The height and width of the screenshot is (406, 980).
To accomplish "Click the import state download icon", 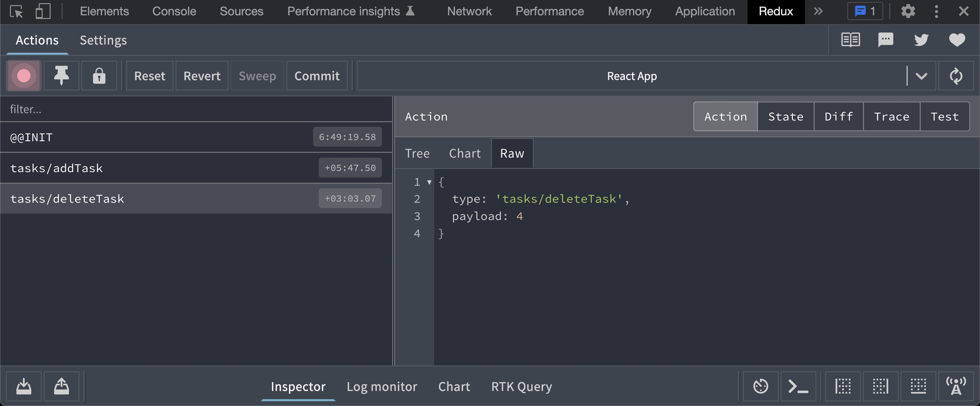I will [24, 386].
